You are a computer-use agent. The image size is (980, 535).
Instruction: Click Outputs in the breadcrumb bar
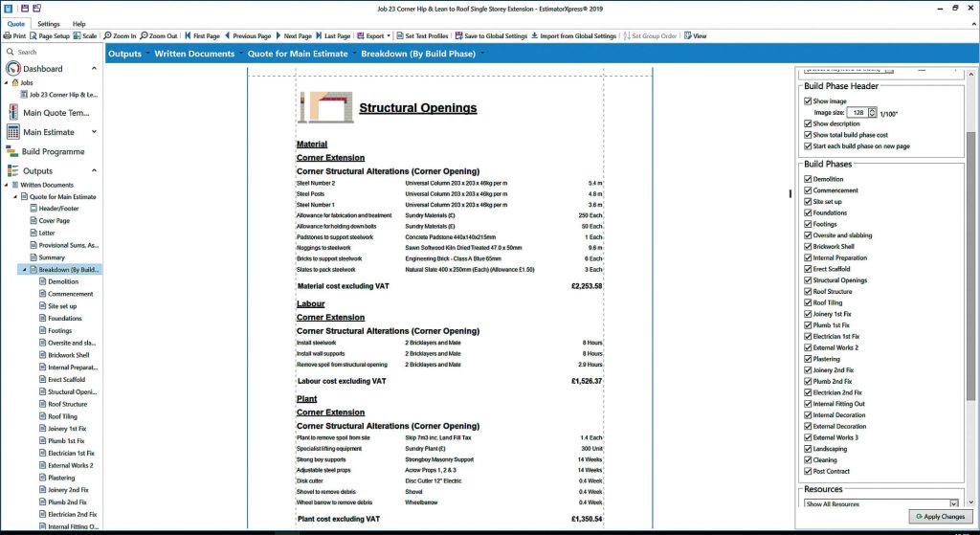(x=125, y=54)
